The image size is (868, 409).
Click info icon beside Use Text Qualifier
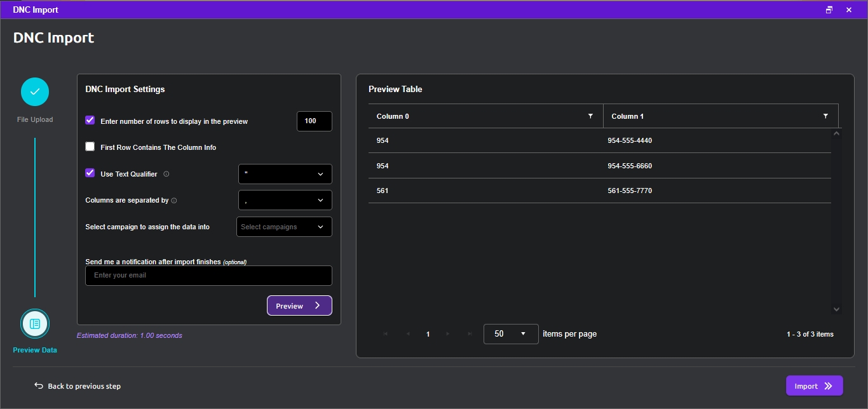pyautogui.click(x=166, y=174)
